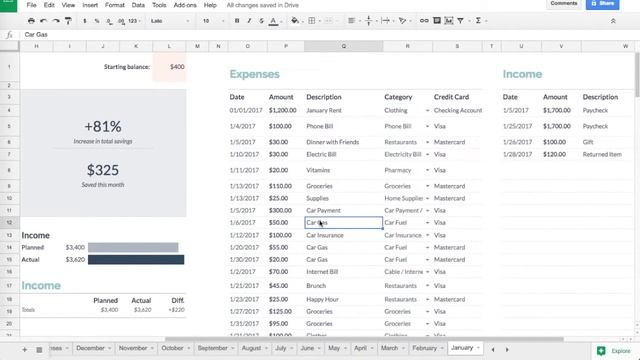Click the Merge cells icon
The height and width of the screenshot is (360, 640).
[x=328, y=20]
